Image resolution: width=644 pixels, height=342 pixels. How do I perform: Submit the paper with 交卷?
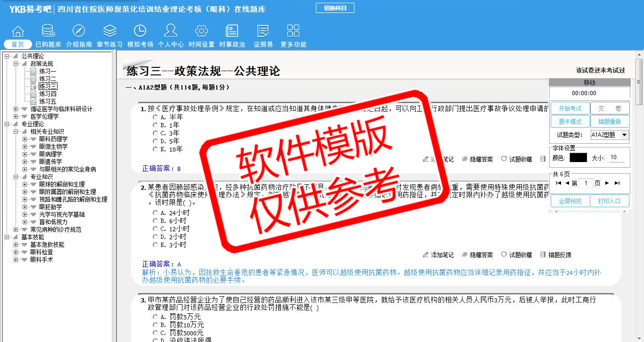coord(610,108)
